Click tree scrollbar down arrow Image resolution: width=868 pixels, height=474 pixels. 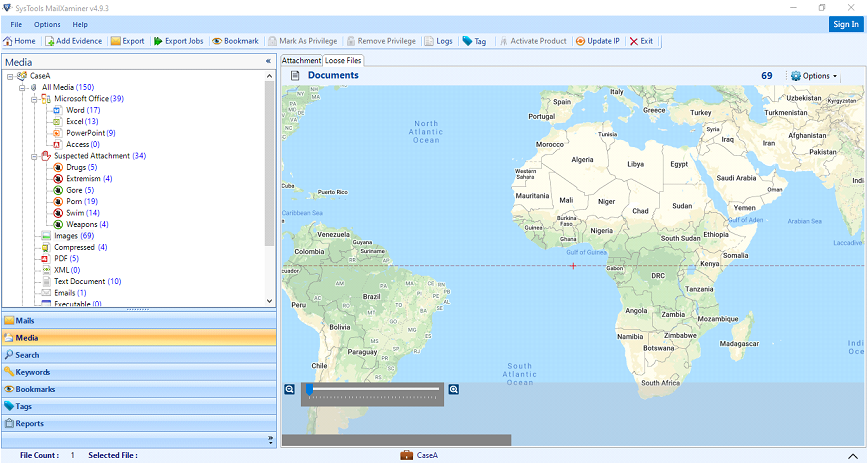pyautogui.click(x=270, y=301)
